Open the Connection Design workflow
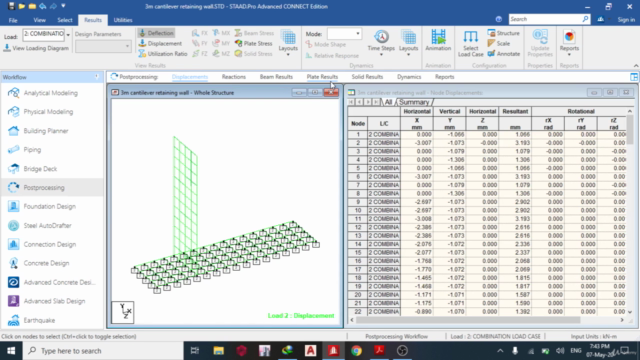 tap(49, 244)
